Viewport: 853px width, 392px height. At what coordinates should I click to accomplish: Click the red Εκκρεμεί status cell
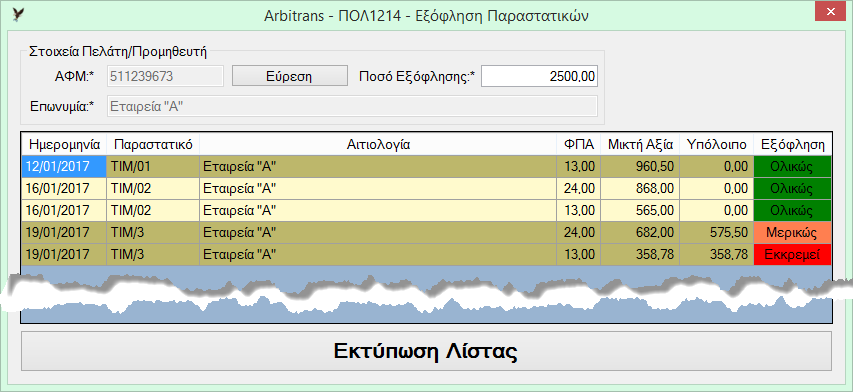click(793, 254)
